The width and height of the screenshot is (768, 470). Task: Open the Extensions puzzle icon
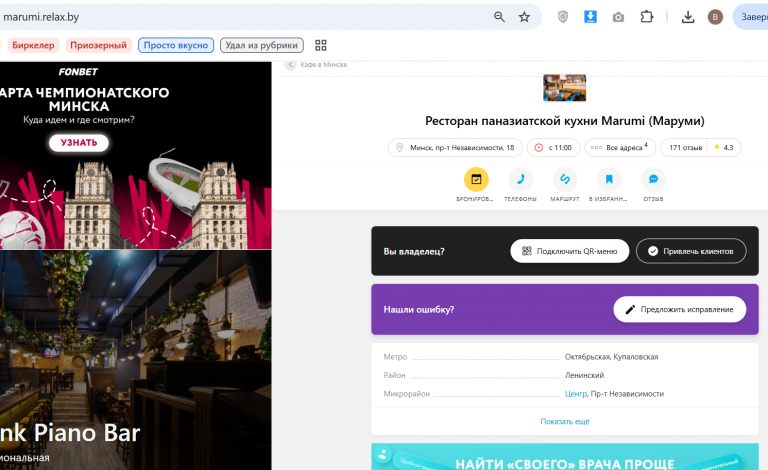[647, 17]
